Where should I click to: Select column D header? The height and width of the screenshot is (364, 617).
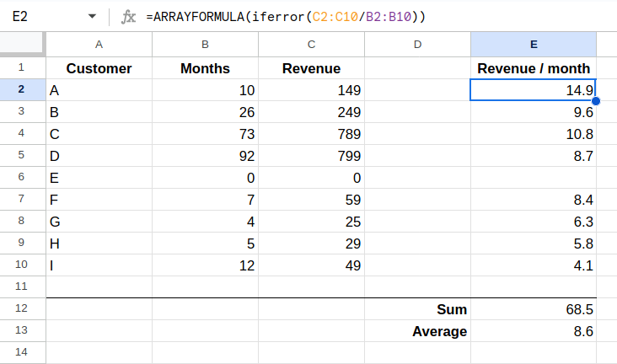(418, 45)
